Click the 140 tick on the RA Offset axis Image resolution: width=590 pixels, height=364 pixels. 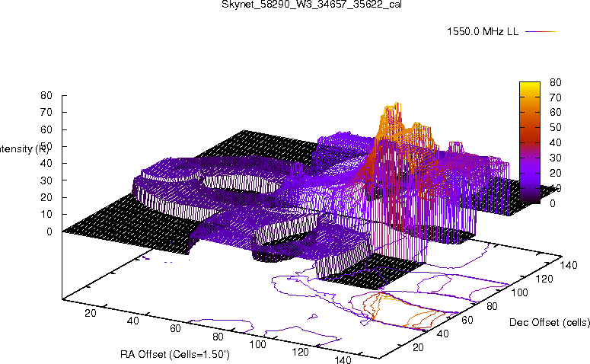pyautogui.click(x=343, y=359)
